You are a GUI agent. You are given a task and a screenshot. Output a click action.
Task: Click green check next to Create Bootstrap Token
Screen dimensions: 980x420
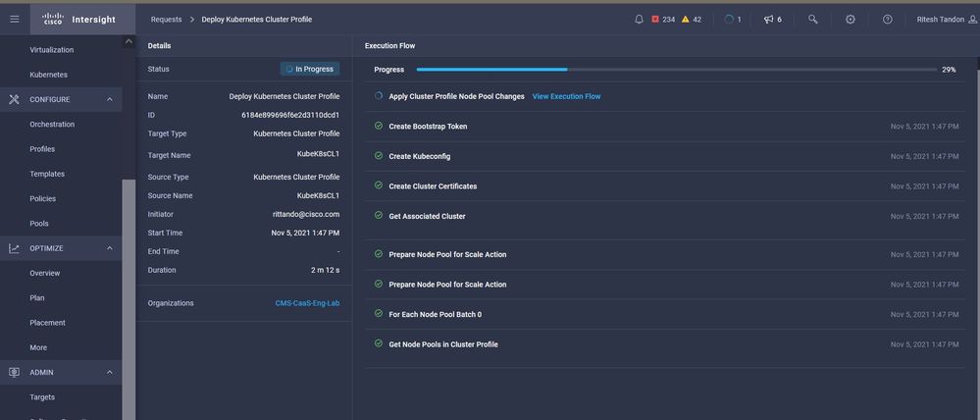point(378,126)
